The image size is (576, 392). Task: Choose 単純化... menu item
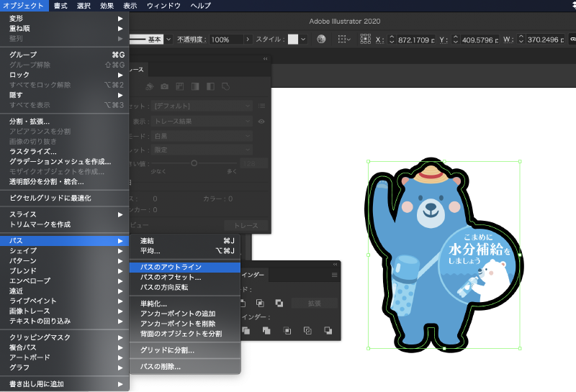(x=185, y=304)
